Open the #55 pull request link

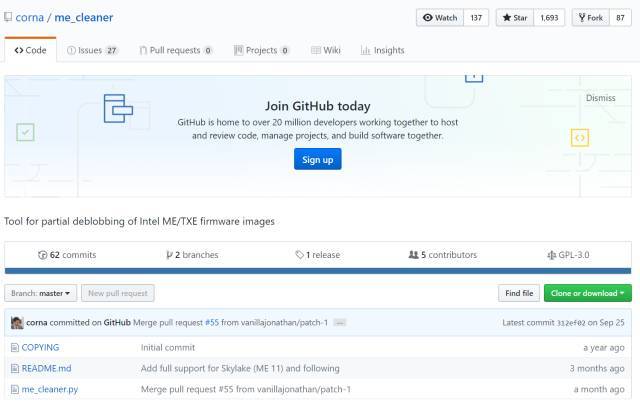point(212,323)
